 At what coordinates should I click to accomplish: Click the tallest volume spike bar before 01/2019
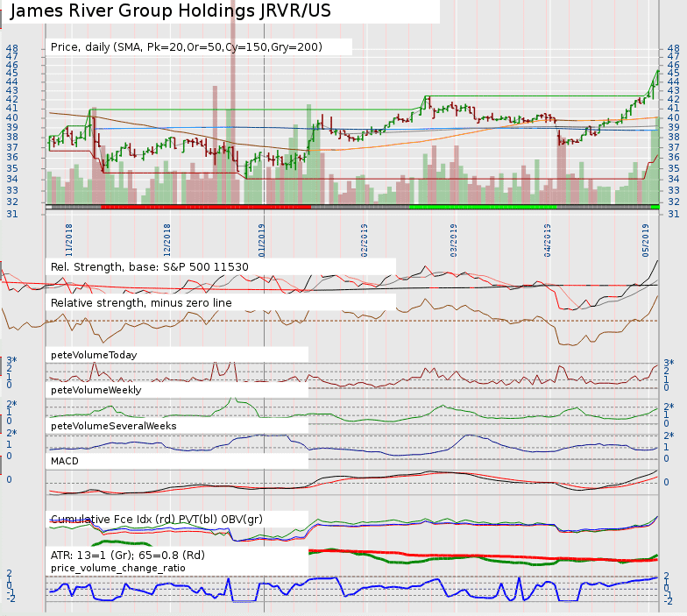click(233, 102)
